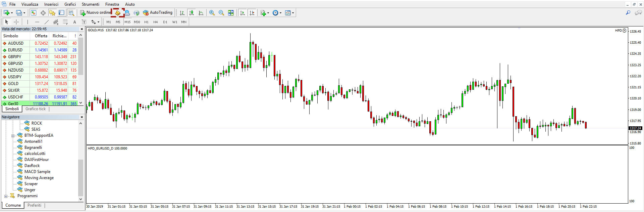Screen dimensions: 644x212
Task: Open the Terminal panel icon
Action: 61,13
